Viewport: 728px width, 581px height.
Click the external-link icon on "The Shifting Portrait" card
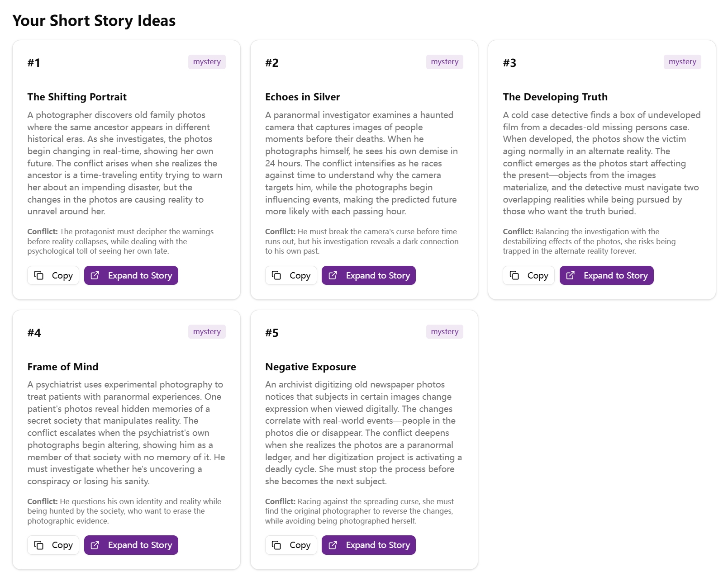pos(95,275)
